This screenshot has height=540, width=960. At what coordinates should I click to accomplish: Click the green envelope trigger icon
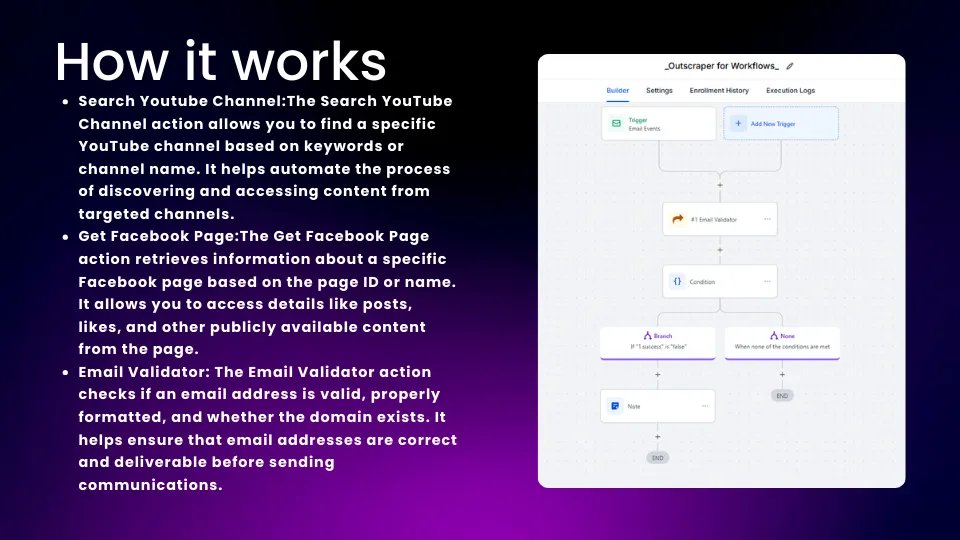pos(616,124)
